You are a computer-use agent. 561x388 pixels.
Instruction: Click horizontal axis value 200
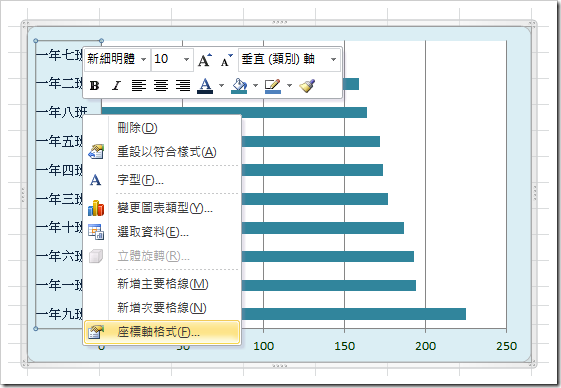coord(425,346)
